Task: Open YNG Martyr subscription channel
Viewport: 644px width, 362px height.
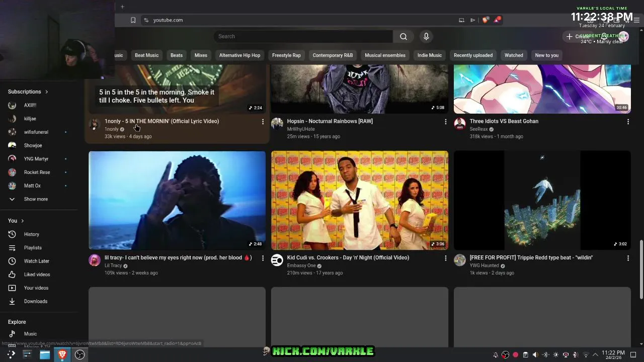Action: pyautogui.click(x=38, y=159)
